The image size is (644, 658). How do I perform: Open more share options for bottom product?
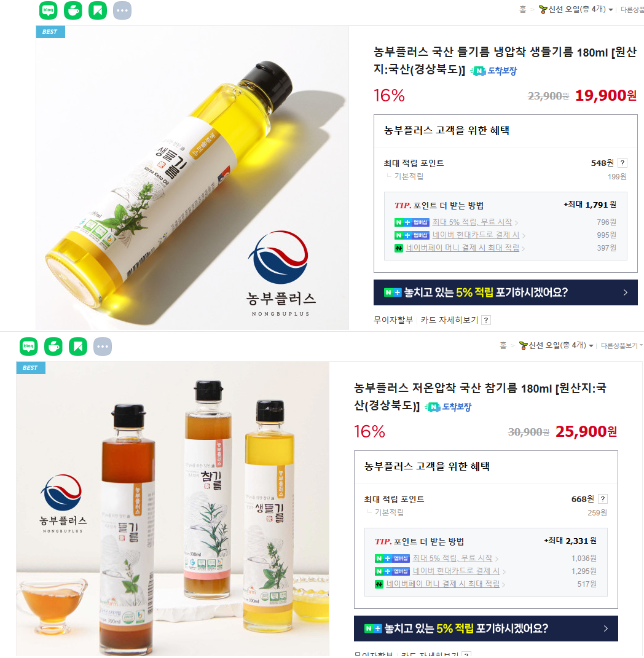coord(103,347)
